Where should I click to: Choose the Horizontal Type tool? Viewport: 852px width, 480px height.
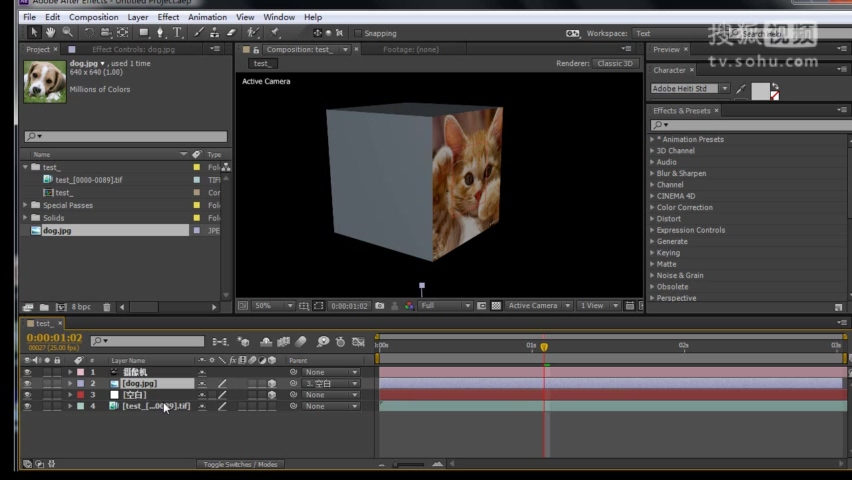tap(177, 33)
